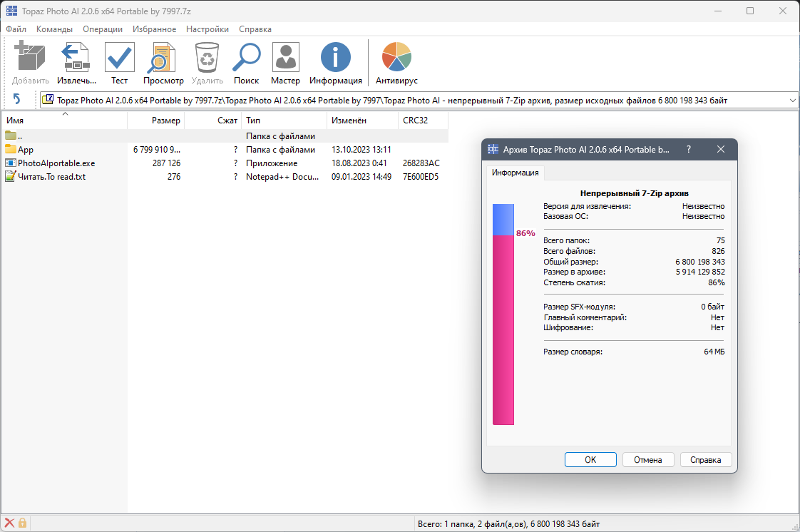This screenshot has height=532, width=800.
Task: Launch the Мастер wizard
Action: (x=285, y=61)
